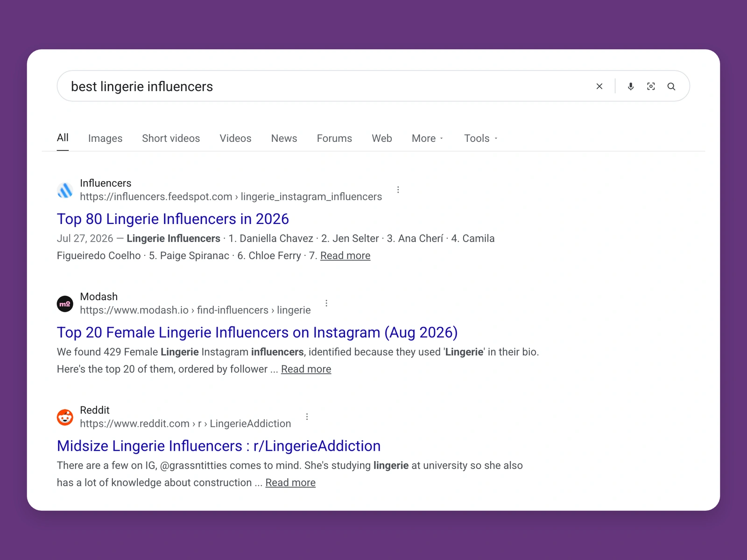This screenshot has height=560, width=747.
Task: Switch to the Web tab
Action: (x=382, y=138)
